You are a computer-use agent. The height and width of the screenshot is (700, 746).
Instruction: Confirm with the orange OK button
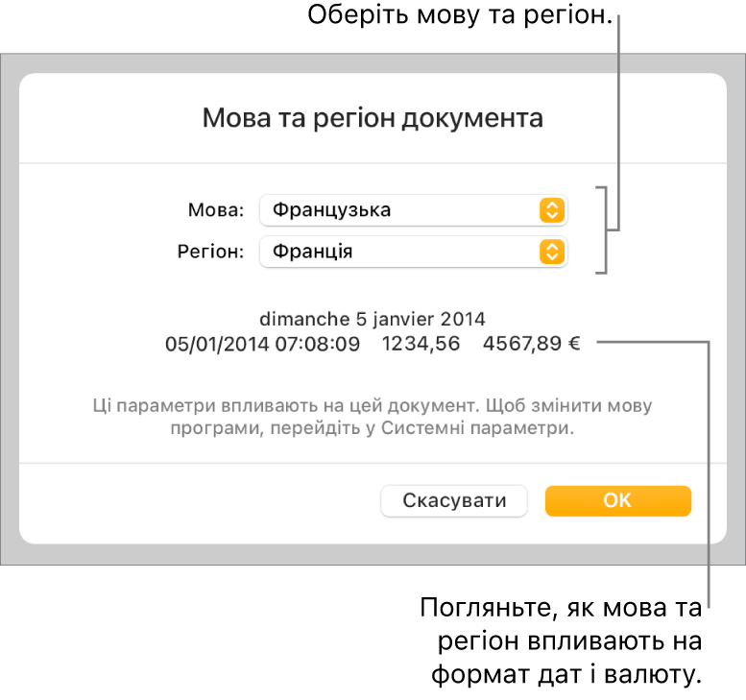pyautogui.click(x=618, y=500)
